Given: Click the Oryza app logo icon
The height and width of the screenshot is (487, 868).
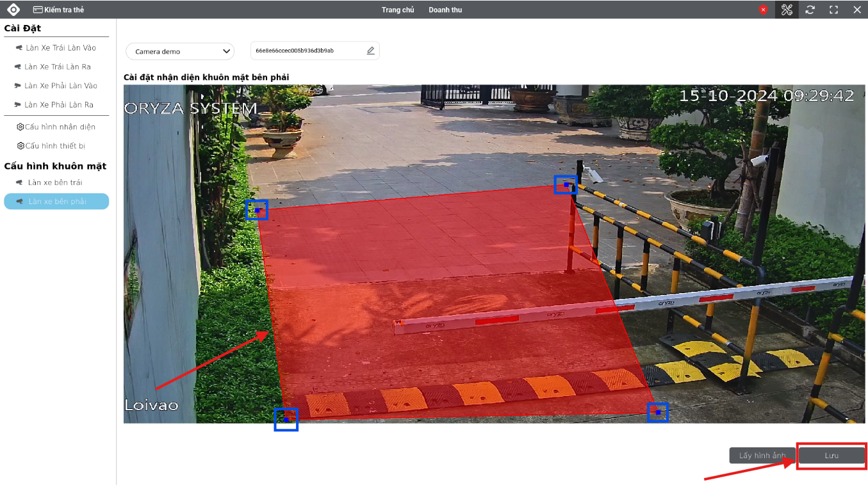Looking at the screenshot, I should coord(13,10).
